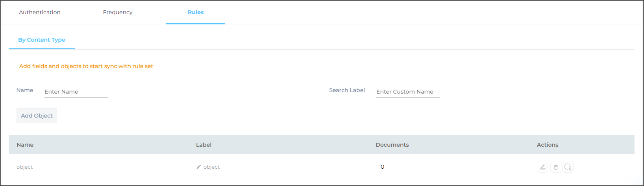Click the edit icon in Actions column

(x=542, y=167)
